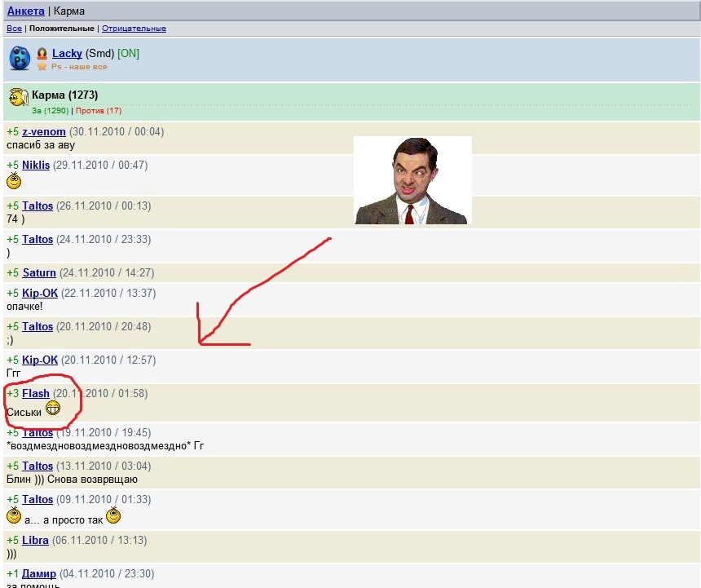Click the Mr. Bean picture
This screenshot has width=701, height=588.
click(412, 180)
